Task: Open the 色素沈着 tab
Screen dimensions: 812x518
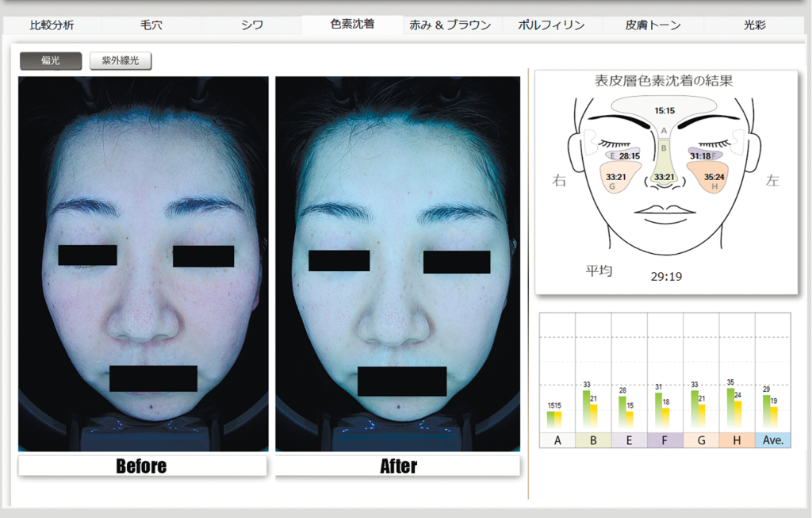Action: (x=352, y=25)
